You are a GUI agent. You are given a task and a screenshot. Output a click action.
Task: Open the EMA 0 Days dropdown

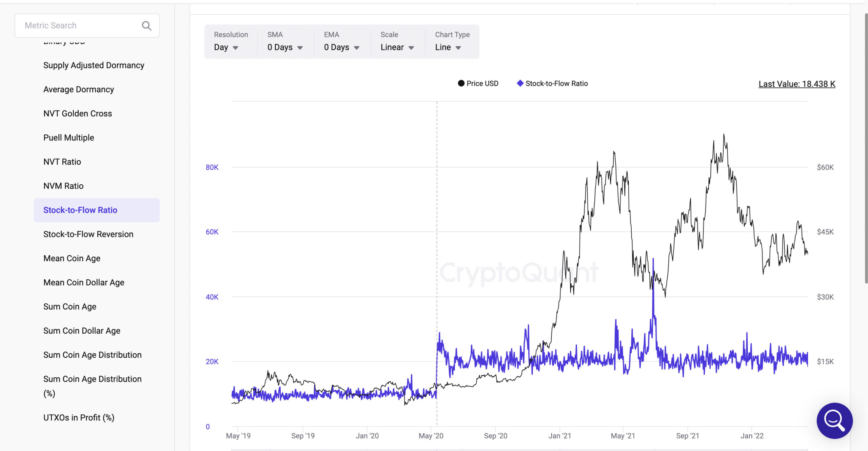341,47
